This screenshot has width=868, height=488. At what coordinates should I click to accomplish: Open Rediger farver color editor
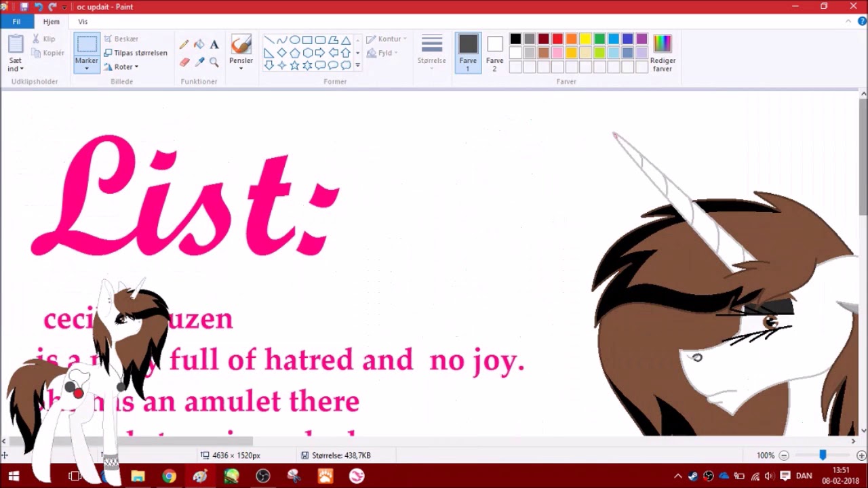tap(663, 53)
